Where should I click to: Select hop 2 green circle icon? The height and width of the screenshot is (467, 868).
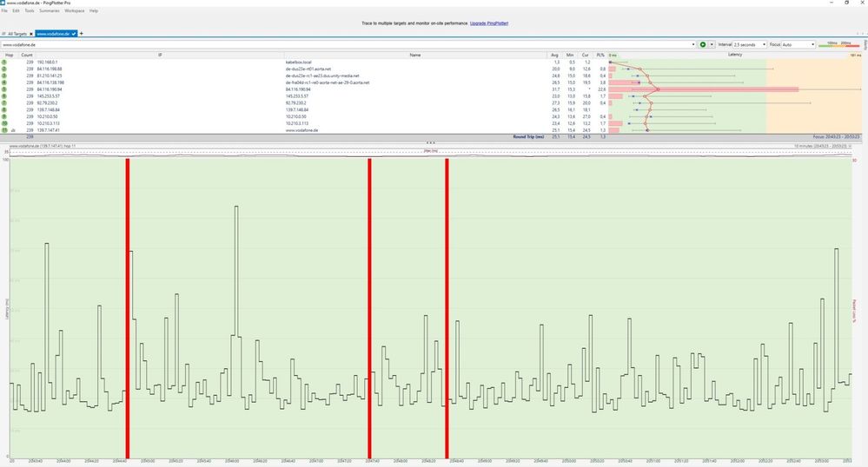coord(4,69)
